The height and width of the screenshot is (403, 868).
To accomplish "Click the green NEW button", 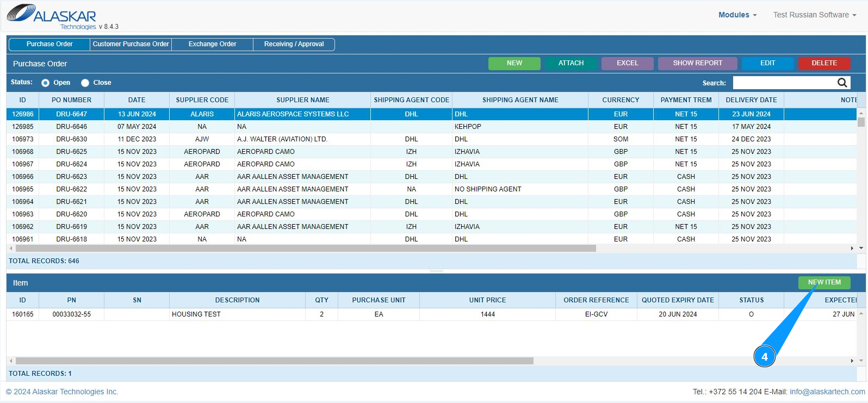I will tap(514, 63).
